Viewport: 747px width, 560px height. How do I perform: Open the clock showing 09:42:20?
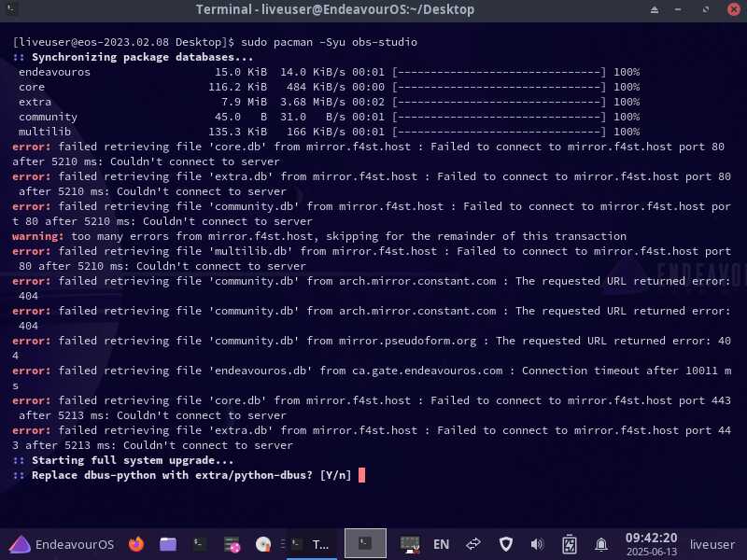point(651,544)
